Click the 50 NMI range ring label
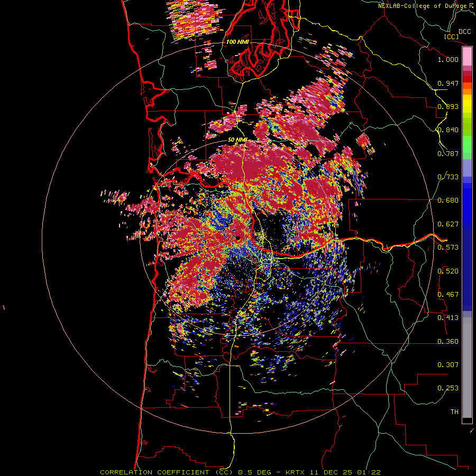The height and width of the screenshot is (476, 476). tap(237, 140)
